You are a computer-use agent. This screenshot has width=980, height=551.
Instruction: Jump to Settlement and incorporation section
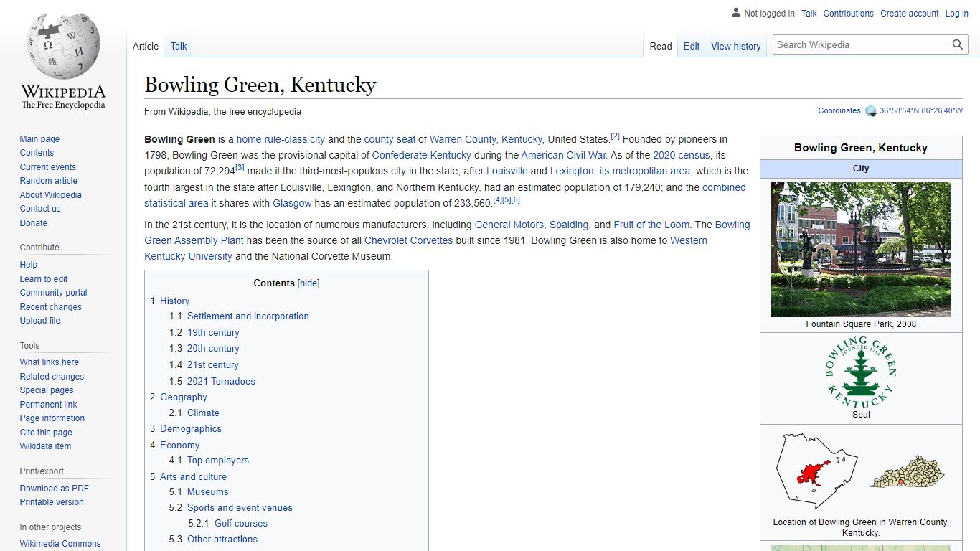[x=248, y=316]
